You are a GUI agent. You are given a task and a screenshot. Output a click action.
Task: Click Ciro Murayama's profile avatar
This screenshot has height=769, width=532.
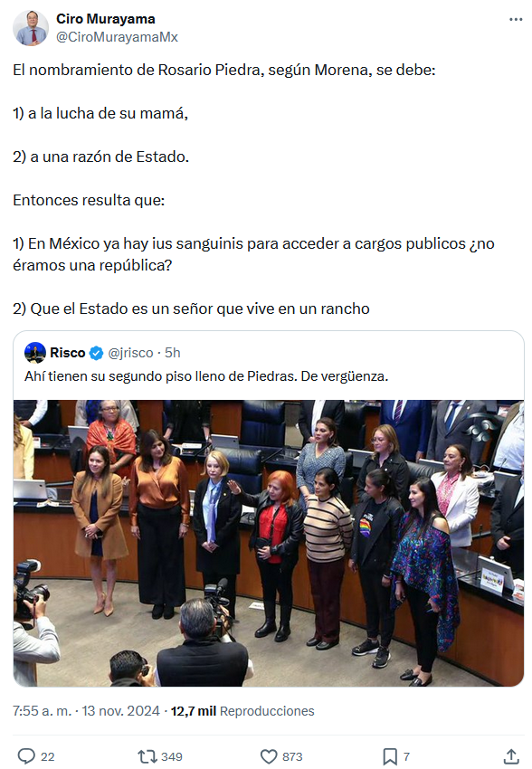coord(31,28)
